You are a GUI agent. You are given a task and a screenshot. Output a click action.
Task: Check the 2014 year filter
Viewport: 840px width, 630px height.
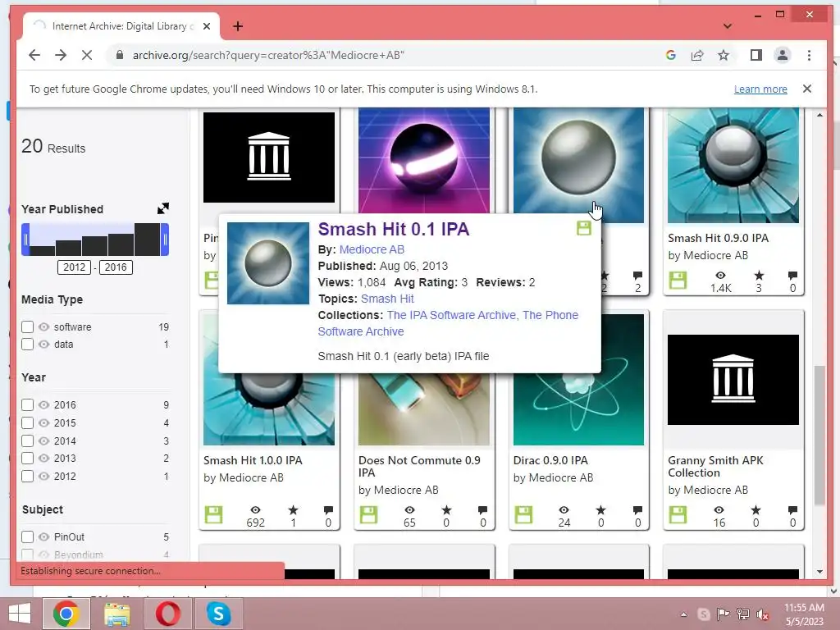click(x=27, y=441)
